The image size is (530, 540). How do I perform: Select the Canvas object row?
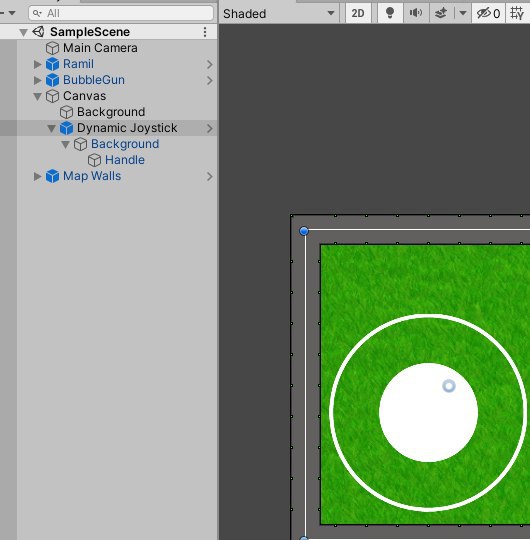click(108, 96)
